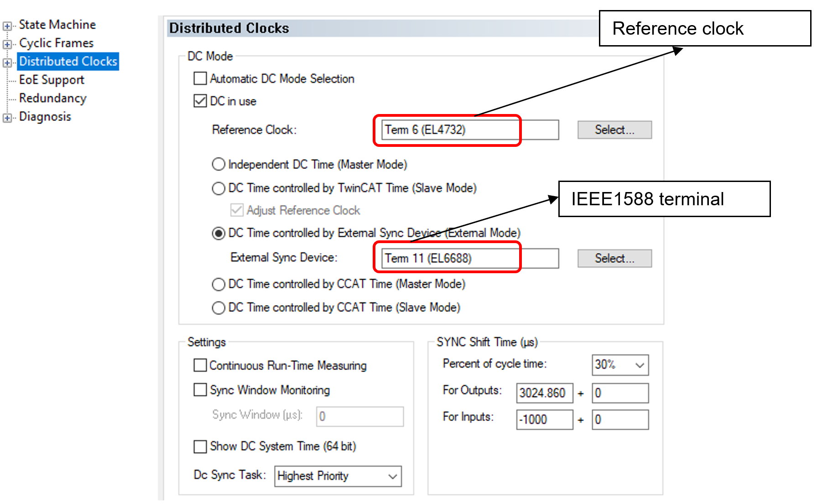Open the Percent of cycle time dropdown
The image size is (817, 504).
tap(620, 365)
